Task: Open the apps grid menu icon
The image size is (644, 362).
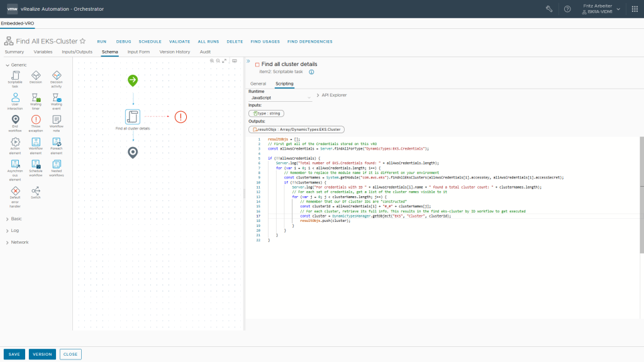Action: tap(635, 9)
